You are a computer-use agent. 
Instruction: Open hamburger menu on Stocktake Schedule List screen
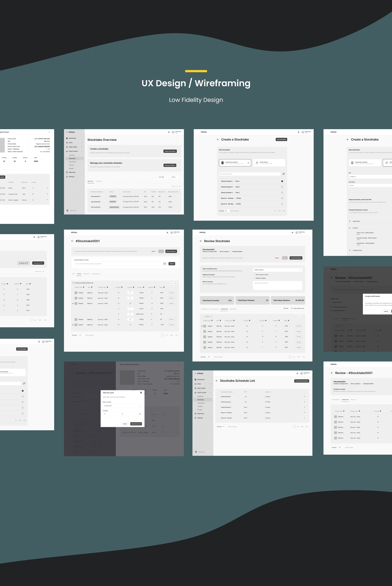[x=195, y=373]
